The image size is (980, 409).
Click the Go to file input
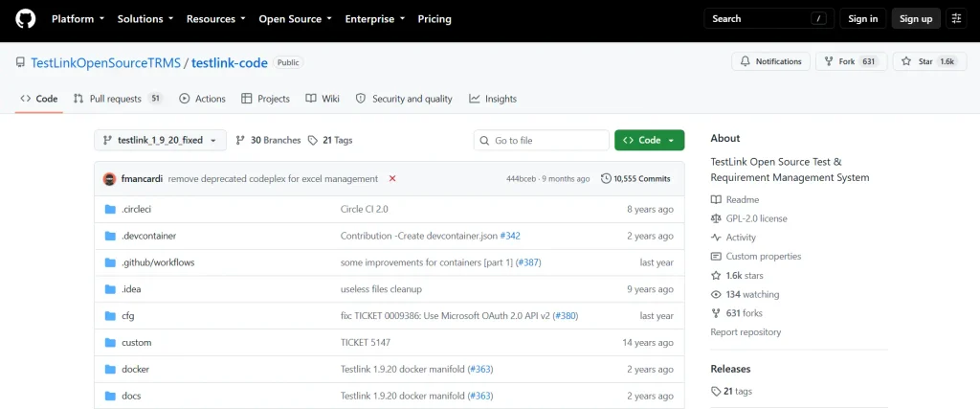pyautogui.click(x=542, y=140)
